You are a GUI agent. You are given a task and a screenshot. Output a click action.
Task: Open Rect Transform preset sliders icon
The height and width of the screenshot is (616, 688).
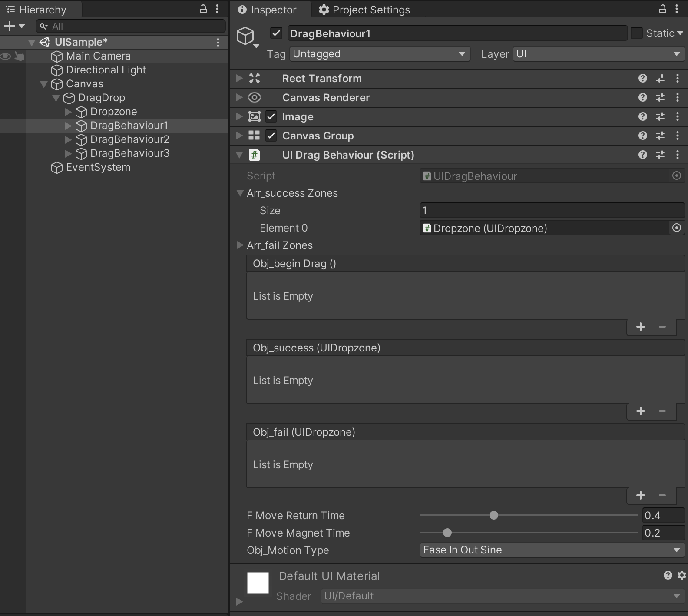[660, 78]
